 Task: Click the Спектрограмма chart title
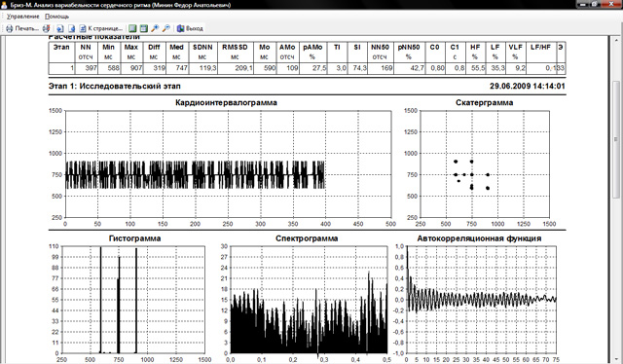[307, 238]
